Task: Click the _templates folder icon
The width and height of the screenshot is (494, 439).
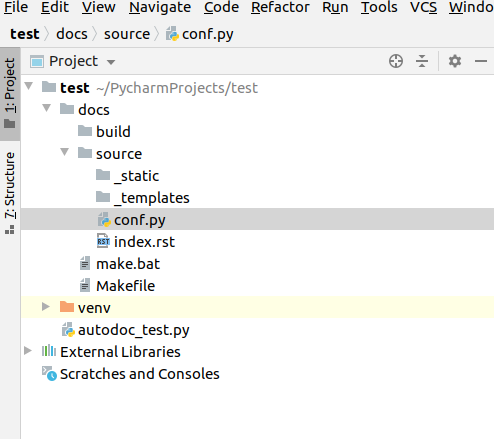Action: pos(103,197)
